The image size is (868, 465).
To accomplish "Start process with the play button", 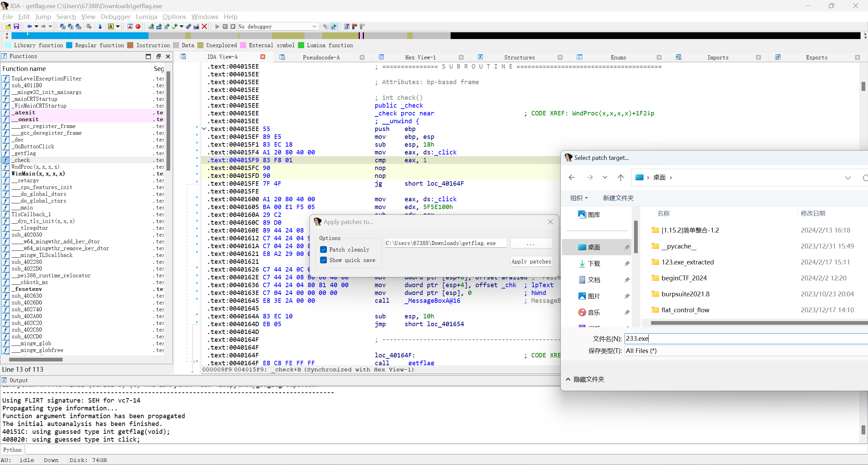I will click(217, 26).
